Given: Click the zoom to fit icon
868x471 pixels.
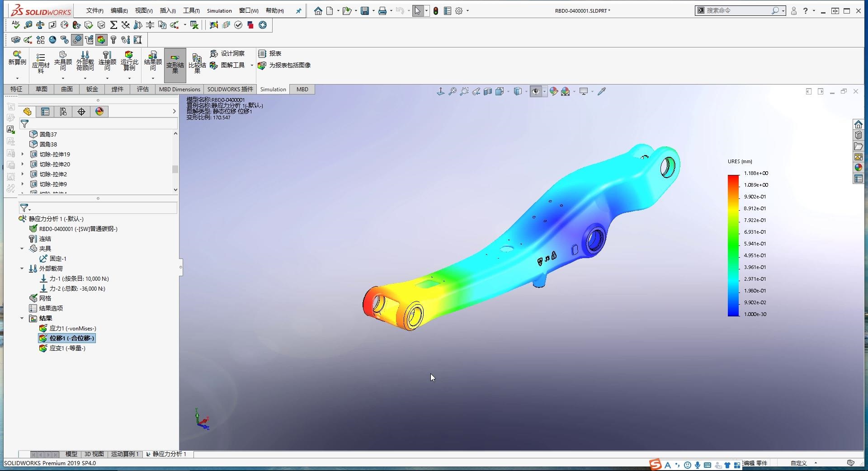Looking at the screenshot, I should tap(453, 91).
